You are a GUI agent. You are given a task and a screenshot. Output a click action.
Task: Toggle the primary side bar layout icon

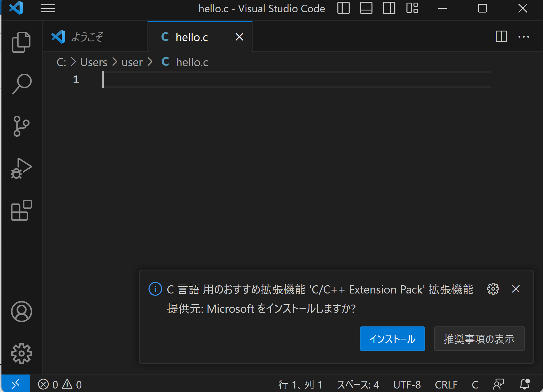coord(343,8)
